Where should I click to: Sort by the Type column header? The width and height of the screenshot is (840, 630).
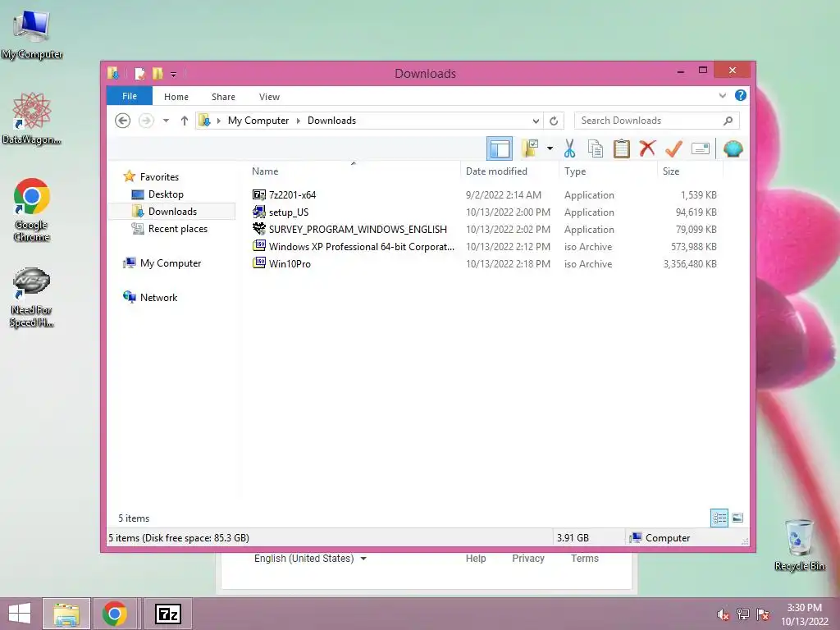[x=575, y=171]
